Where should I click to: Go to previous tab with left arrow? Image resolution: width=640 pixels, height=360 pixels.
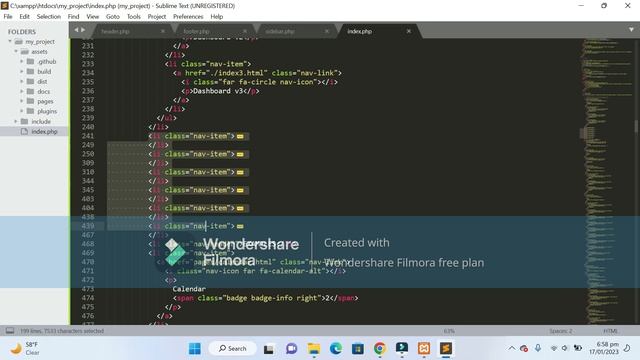pyautogui.click(x=76, y=30)
